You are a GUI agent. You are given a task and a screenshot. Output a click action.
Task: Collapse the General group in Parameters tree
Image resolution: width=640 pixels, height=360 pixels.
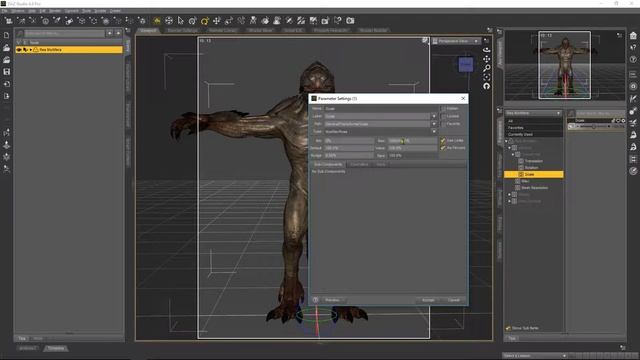509,148
